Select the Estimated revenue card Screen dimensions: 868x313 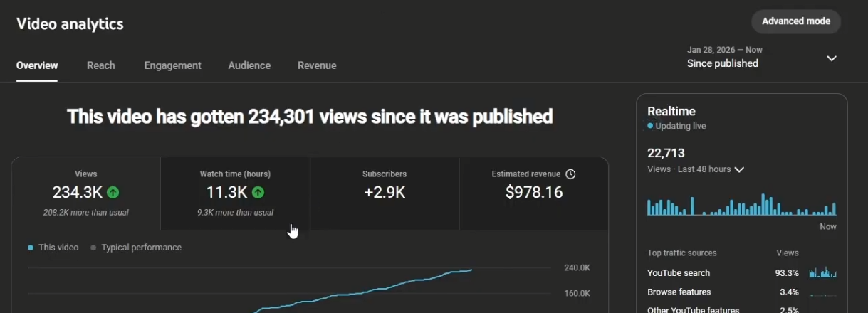(x=534, y=193)
